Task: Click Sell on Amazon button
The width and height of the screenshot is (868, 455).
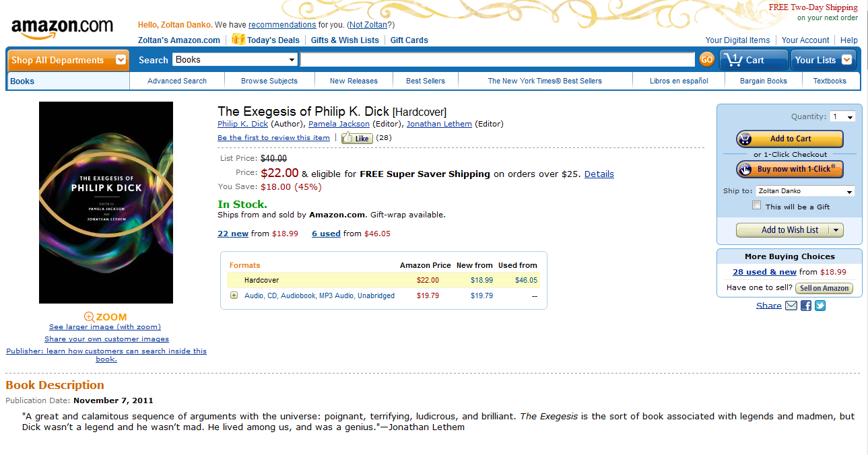Action: [x=824, y=288]
